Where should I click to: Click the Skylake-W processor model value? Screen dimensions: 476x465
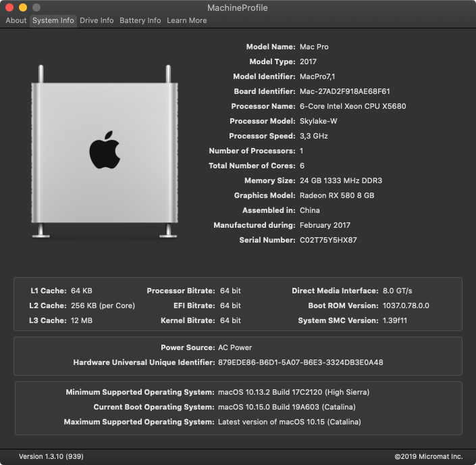point(318,121)
